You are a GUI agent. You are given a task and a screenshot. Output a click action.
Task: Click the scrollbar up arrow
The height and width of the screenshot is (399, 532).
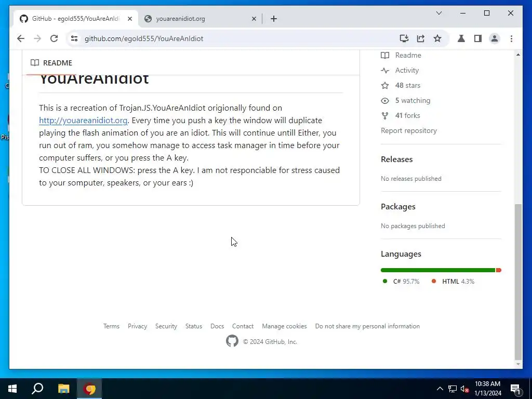[x=518, y=55]
